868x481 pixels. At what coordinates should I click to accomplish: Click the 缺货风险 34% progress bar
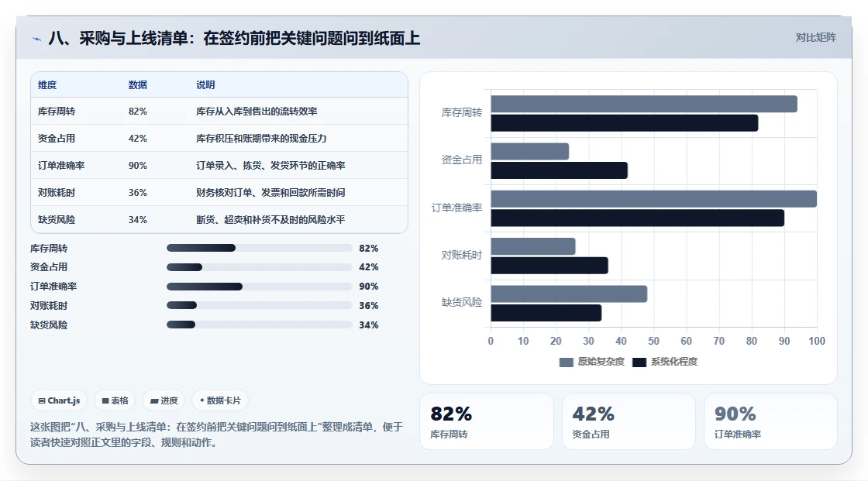pos(259,325)
